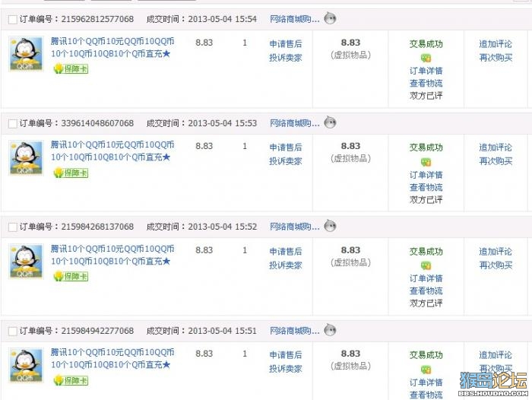Click 交易成功 status in 15:53 order

click(426, 148)
